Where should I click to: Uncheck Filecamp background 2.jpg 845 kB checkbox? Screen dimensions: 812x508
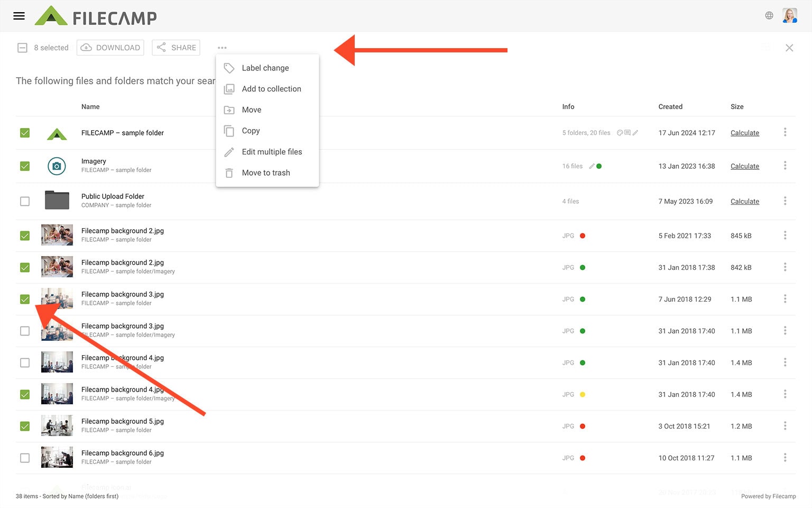pyautogui.click(x=25, y=235)
